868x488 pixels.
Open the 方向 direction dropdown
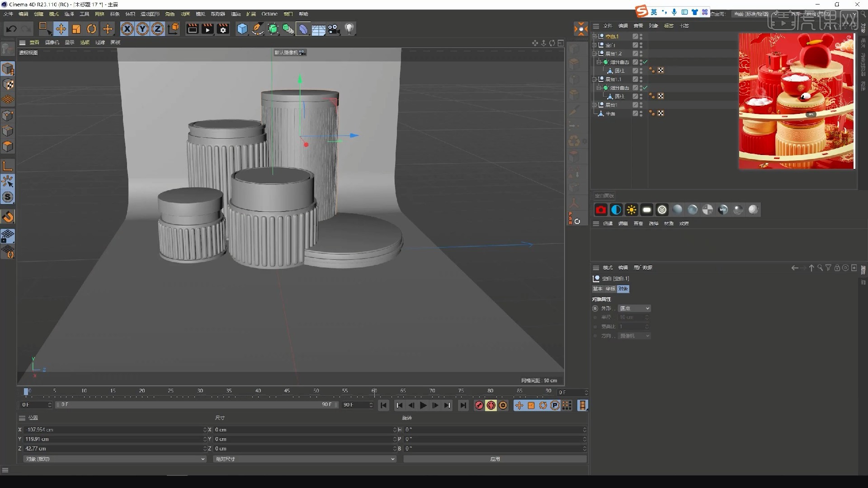pos(634,336)
